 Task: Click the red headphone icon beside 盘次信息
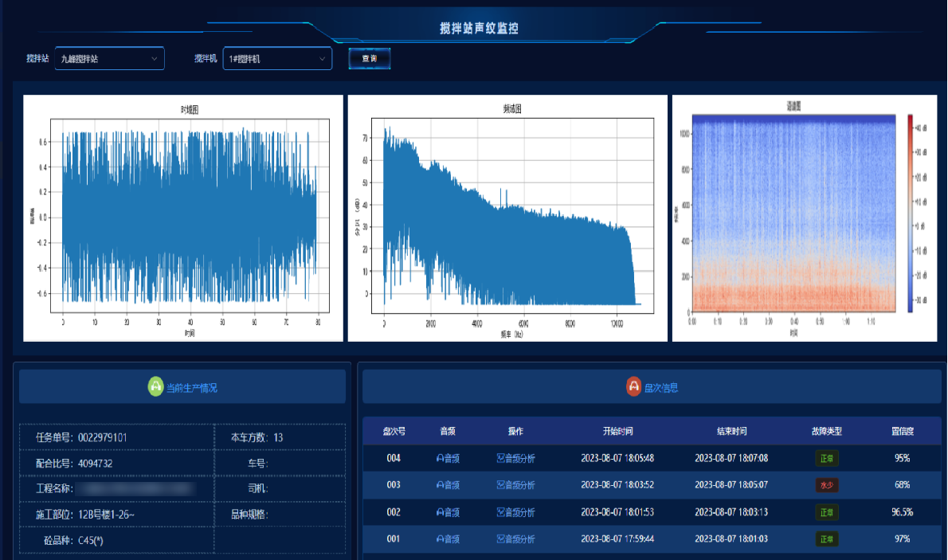tap(633, 386)
